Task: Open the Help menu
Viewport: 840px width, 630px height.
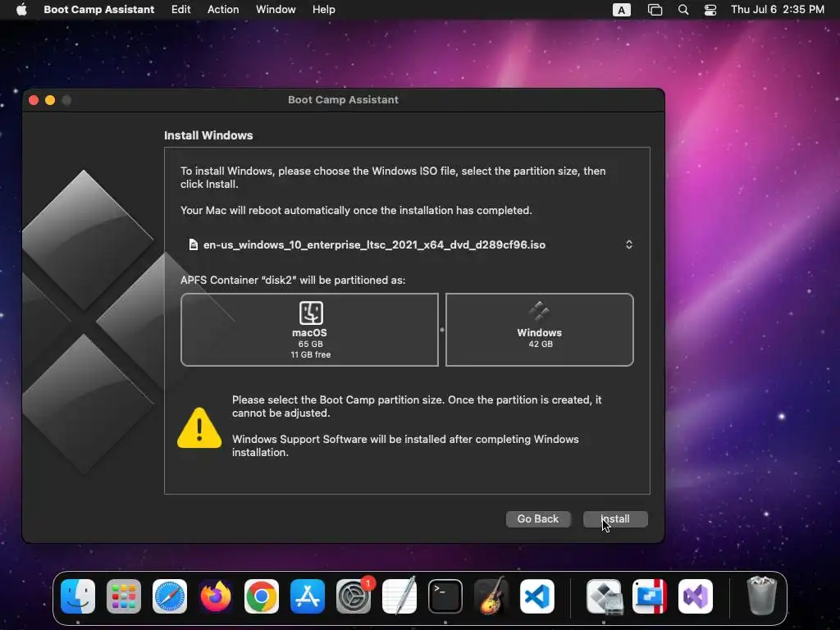Action: tap(323, 10)
